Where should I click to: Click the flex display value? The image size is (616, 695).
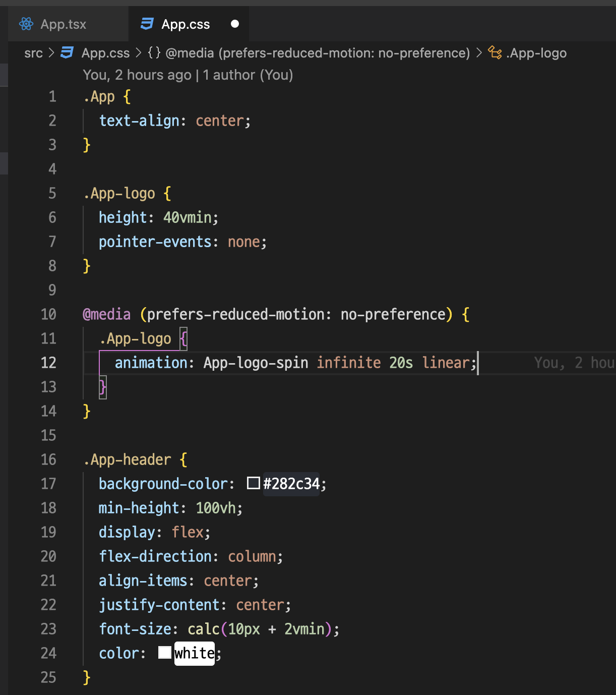[x=188, y=532]
